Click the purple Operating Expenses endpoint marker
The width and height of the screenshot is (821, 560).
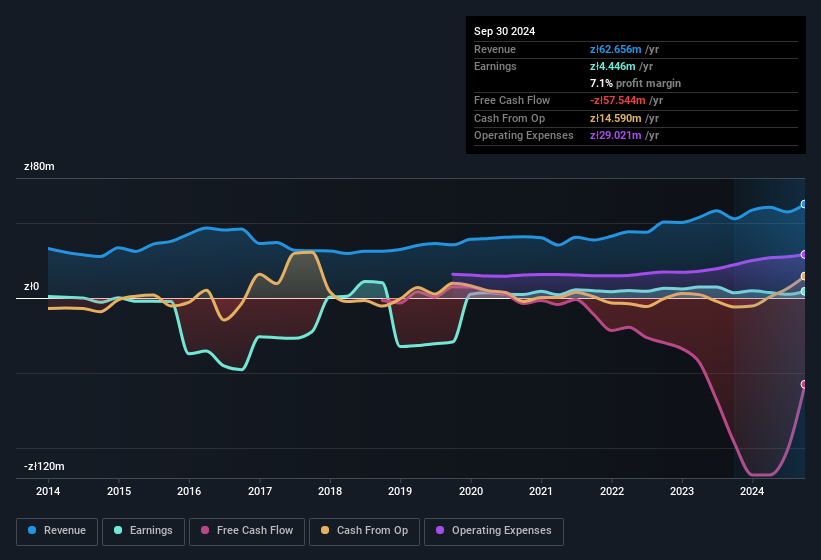pyautogui.click(x=804, y=254)
